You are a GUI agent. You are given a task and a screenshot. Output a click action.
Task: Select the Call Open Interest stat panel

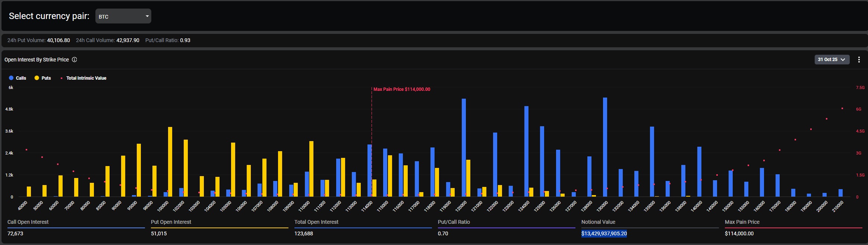76,227
